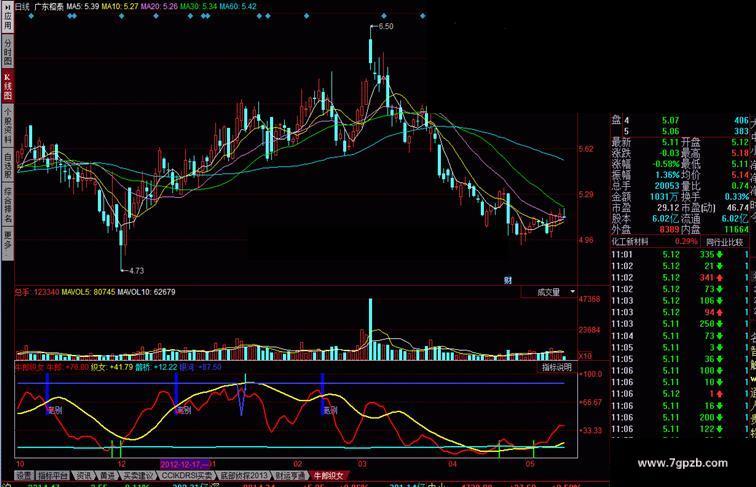
Task: Click the red up arrow beside 341
Action: 720,278
